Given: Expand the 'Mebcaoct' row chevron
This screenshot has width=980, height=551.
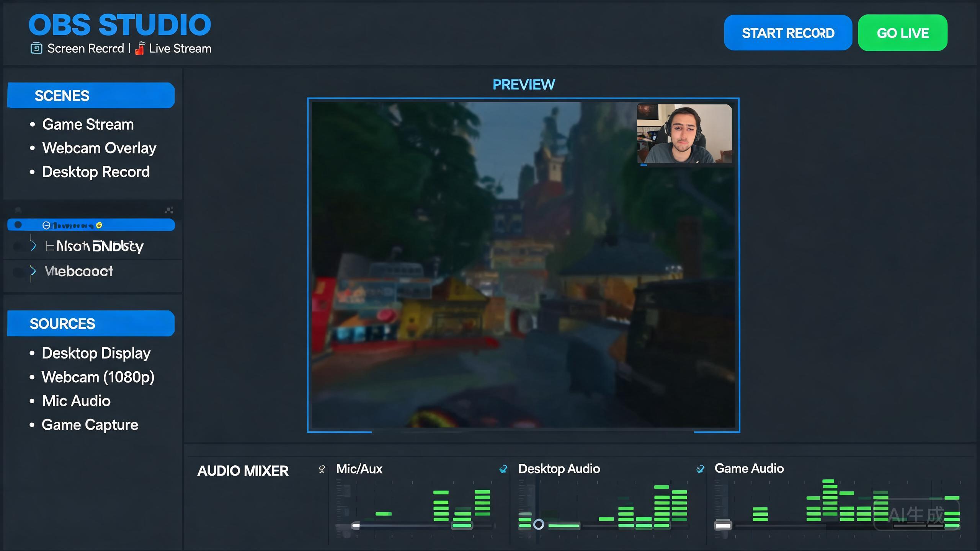Looking at the screenshot, I should (33, 271).
